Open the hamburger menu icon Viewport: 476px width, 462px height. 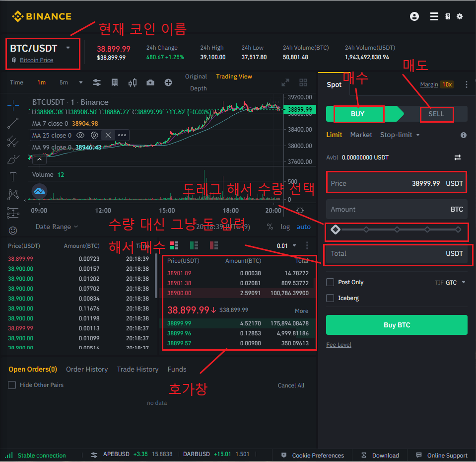click(434, 16)
